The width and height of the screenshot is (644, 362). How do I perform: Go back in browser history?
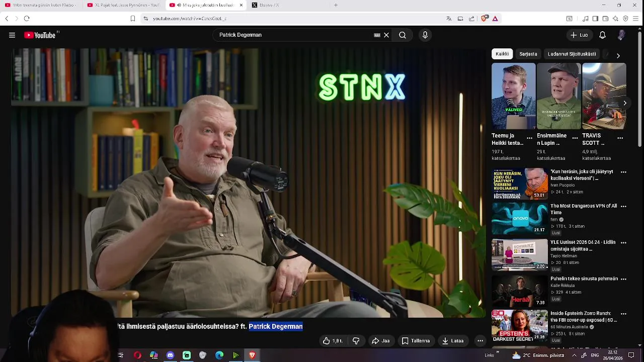pos(7,19)
